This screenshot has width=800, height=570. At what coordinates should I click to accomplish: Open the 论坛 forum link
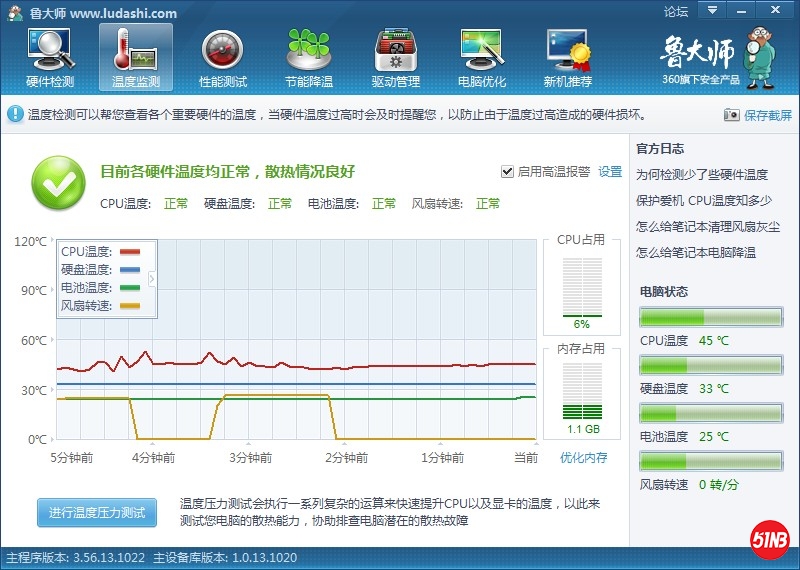point(676,12)
